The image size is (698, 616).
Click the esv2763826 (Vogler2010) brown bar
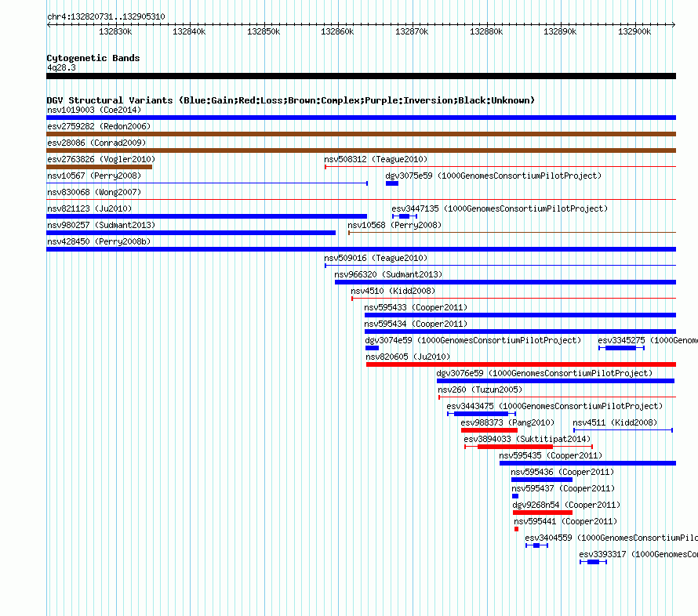coord(100,167)
